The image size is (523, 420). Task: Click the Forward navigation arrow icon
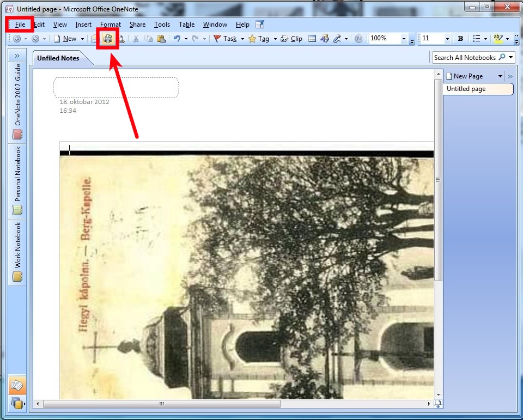[x=35, y=39]
